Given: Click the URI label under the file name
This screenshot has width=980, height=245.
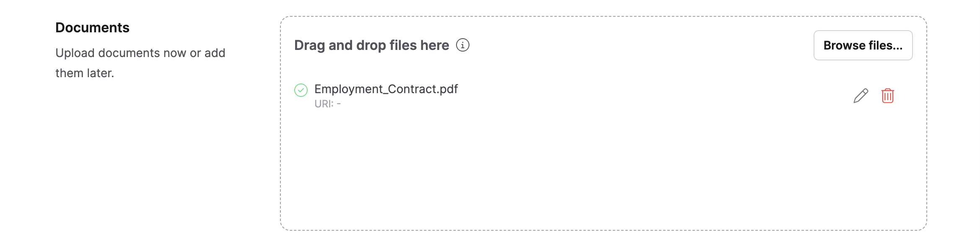Looking at the screenshot, I should point(323,103).
